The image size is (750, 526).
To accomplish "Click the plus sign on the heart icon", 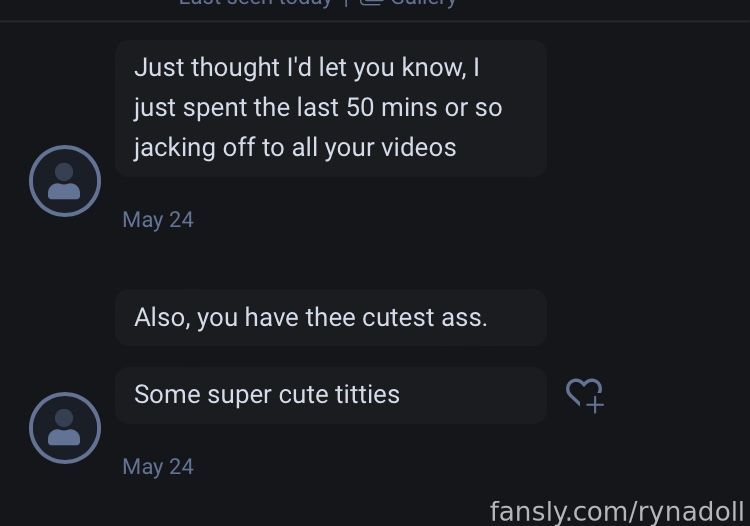I will [595, 405].
